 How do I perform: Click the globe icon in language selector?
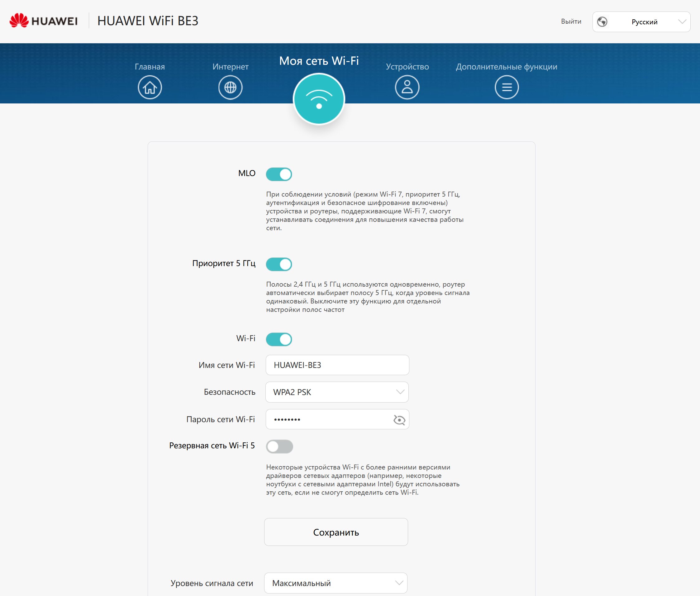(602, 21)
